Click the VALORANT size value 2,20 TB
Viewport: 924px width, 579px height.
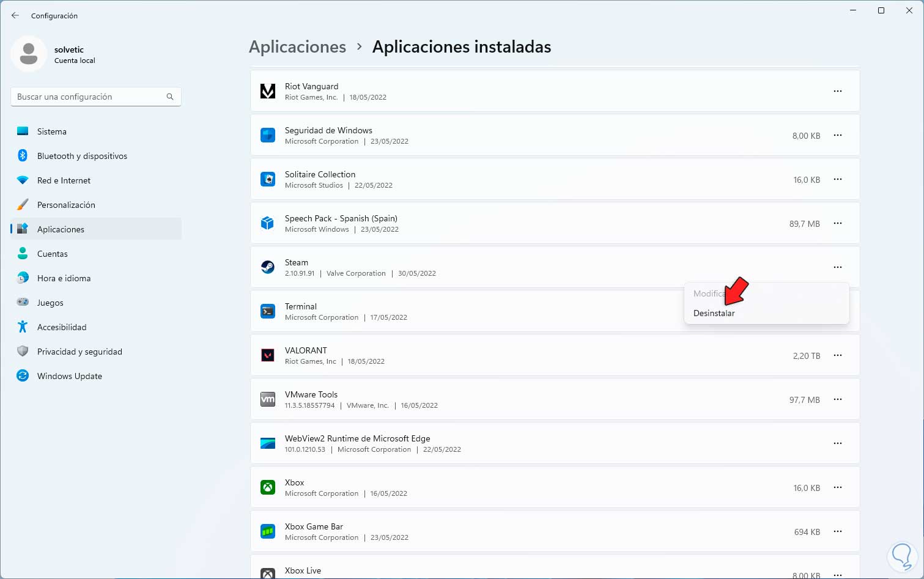807,356
